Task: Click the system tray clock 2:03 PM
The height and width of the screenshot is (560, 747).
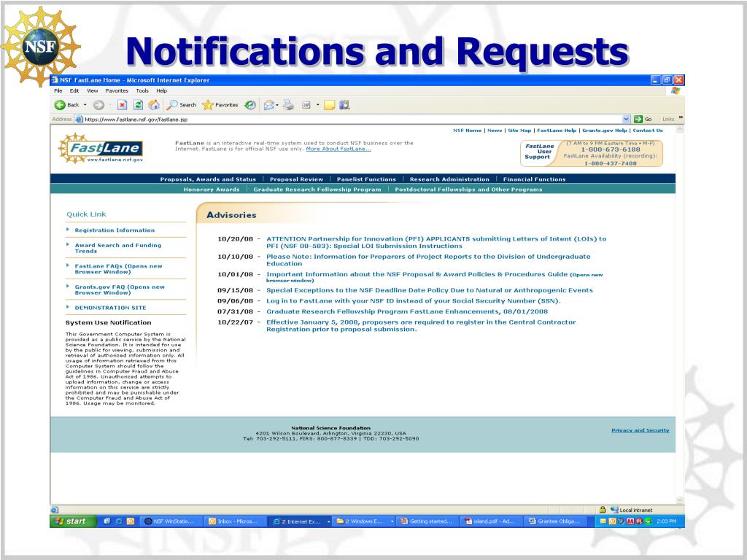Action: pyautogui.click(x=666, y=522)
